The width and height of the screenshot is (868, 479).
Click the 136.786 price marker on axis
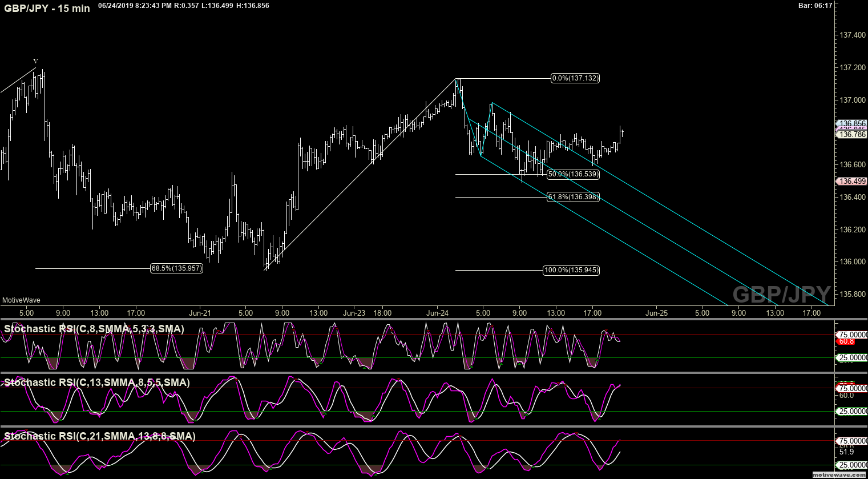click(x=852, y=135)
